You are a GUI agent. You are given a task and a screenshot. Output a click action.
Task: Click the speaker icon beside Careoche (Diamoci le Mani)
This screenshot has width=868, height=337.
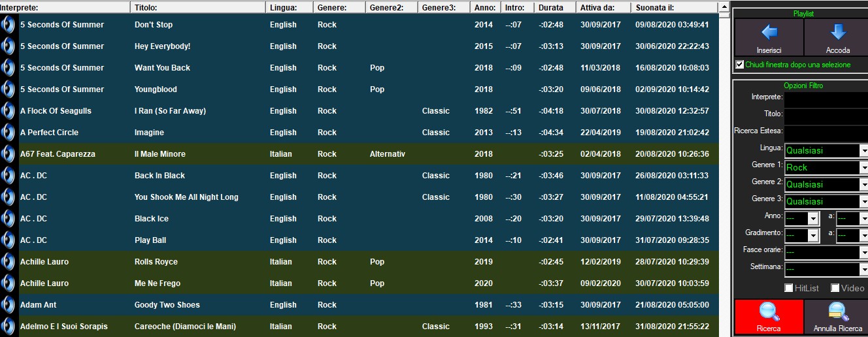tap(8, 327)
